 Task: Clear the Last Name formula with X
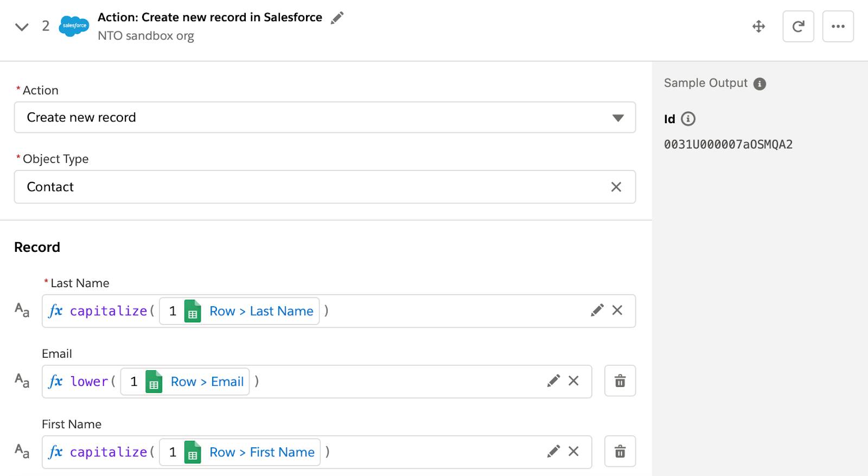click(x=617, y=310)
